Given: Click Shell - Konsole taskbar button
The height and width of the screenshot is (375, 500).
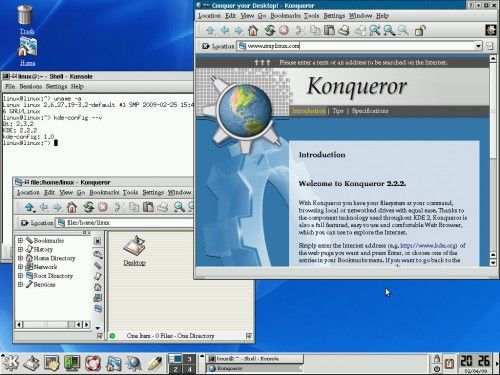Looking at the screenshot, I should [x=255, y=359].
